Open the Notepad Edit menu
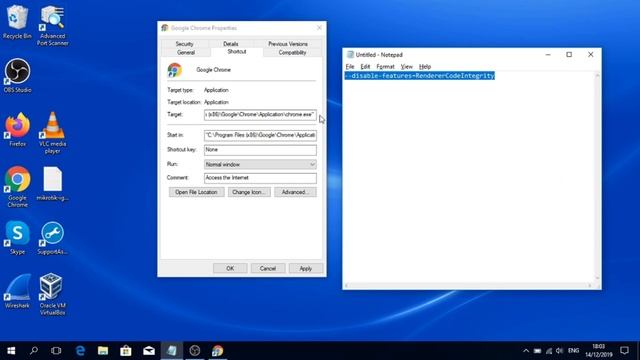Viewport: 640px width, 360px height. [365, 67]
